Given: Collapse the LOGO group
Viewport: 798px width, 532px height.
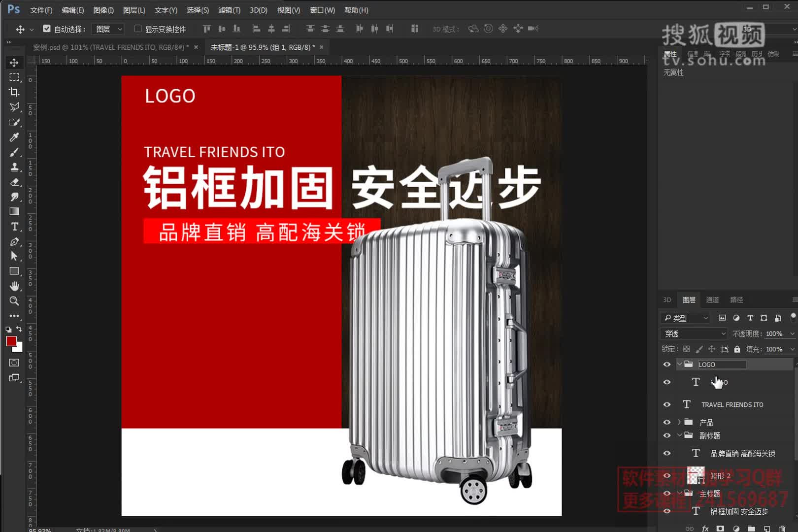Looking at the screenshot, I should point(680,364).
